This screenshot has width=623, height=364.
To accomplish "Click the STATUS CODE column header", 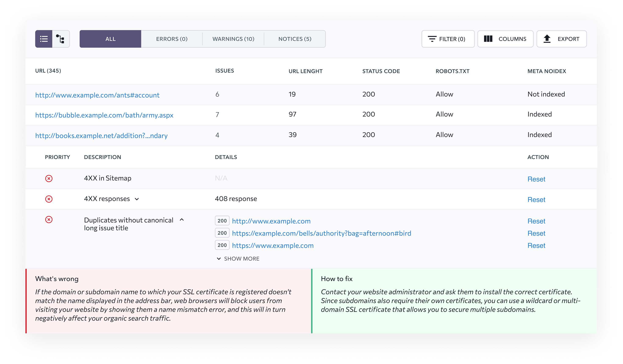I will (381, 71).
